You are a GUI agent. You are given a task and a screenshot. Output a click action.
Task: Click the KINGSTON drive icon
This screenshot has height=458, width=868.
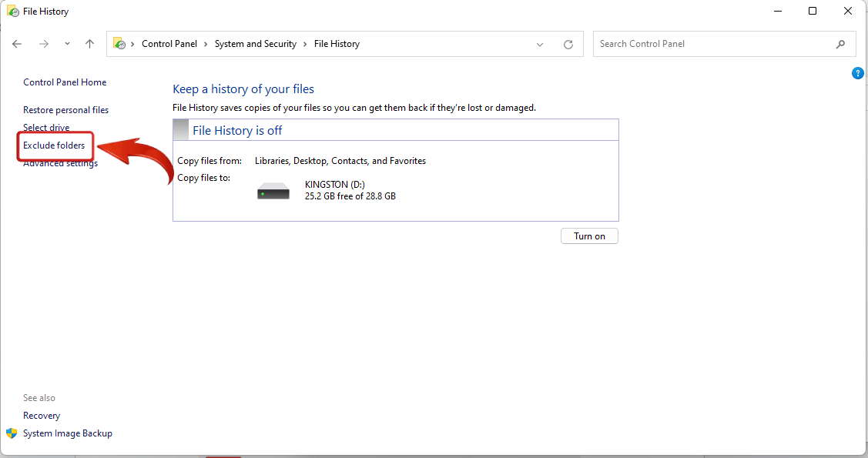tap(272, 189)
